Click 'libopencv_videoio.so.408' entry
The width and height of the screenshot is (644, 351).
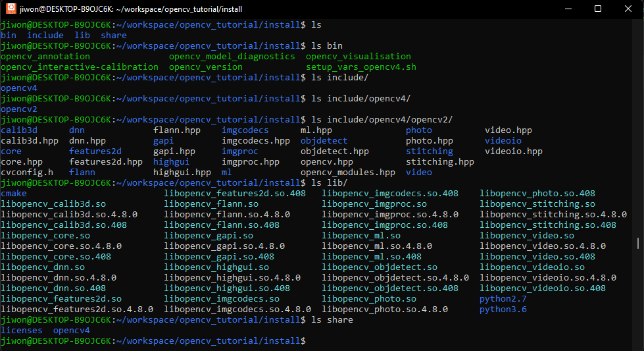[x=543, y=288]
